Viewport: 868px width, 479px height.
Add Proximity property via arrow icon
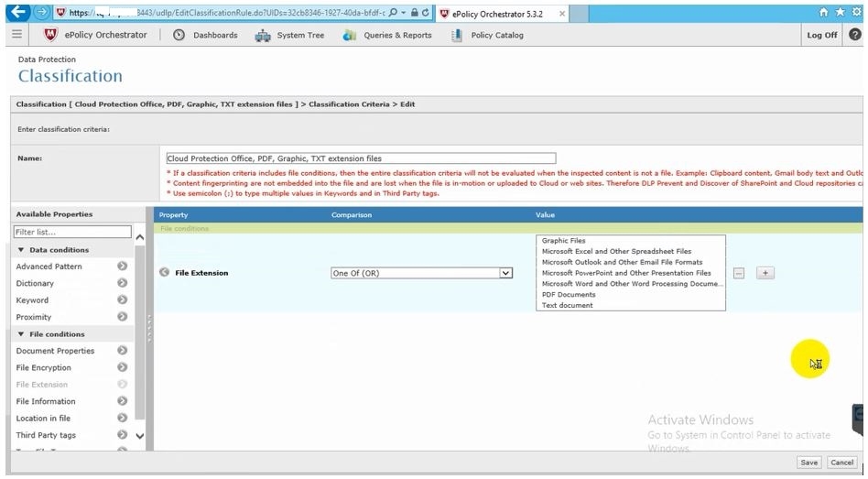pos(122,317)
